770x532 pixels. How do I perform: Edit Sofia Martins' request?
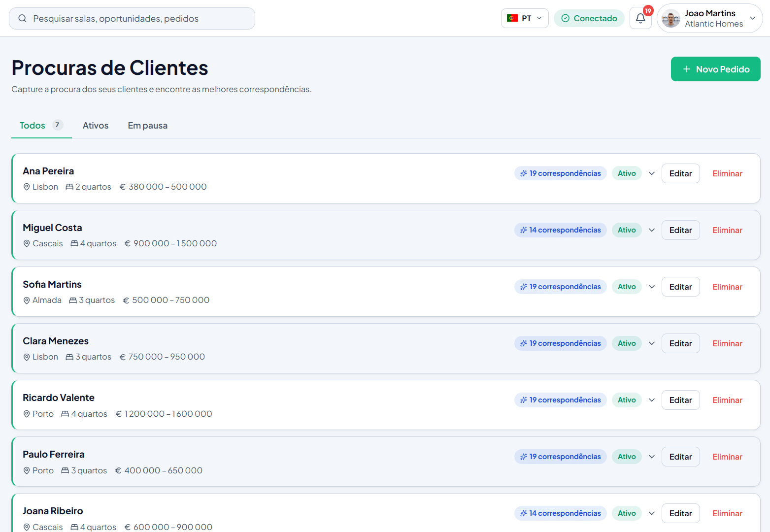[680, 287]
